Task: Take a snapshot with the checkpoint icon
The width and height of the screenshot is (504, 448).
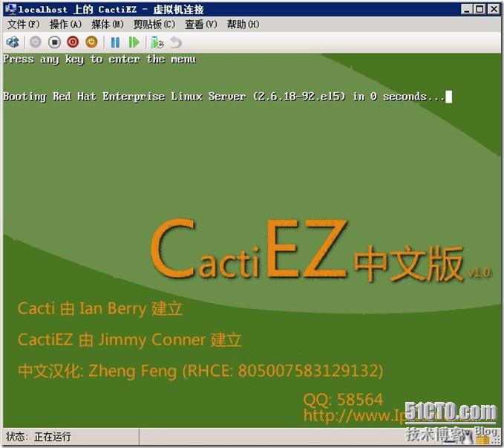Action: 157,42
